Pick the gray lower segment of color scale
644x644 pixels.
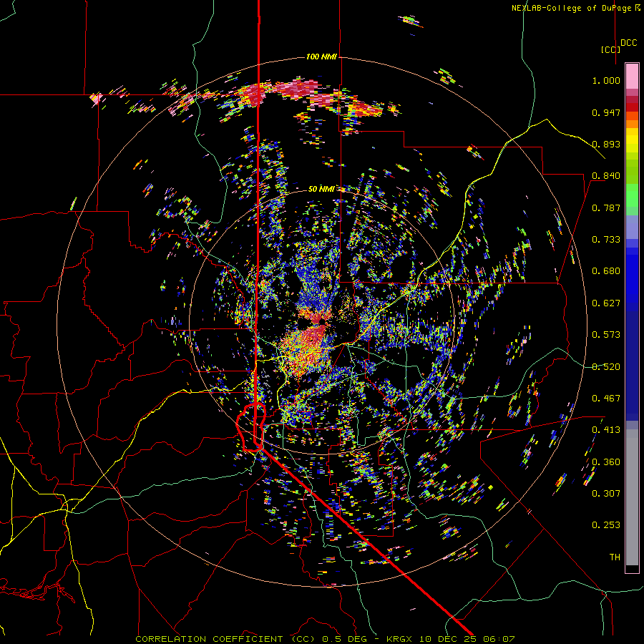(x=632, y=497)
